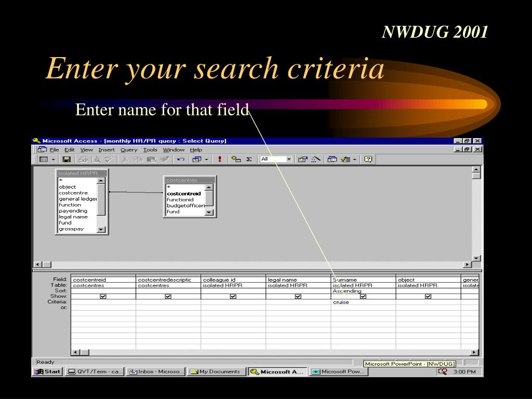Uncheck Show box for Surname column
The width and height of the screenshot is (532, 399).
[x=363, y=297]
